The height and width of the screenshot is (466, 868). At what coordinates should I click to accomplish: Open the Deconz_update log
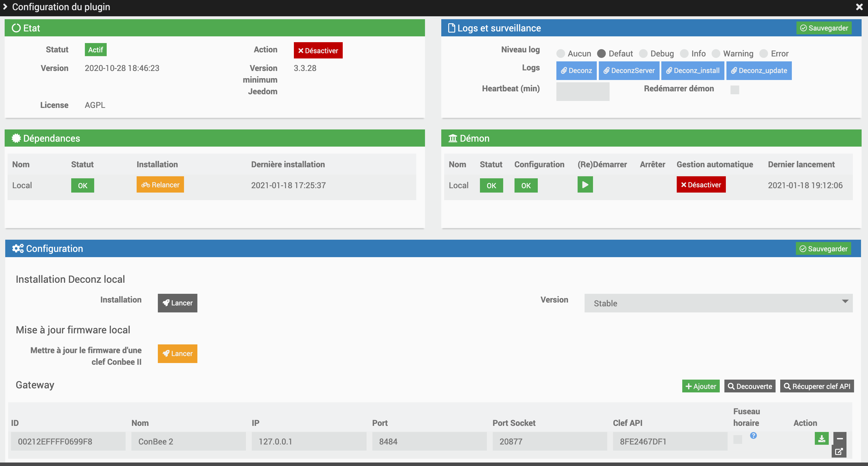759,70
